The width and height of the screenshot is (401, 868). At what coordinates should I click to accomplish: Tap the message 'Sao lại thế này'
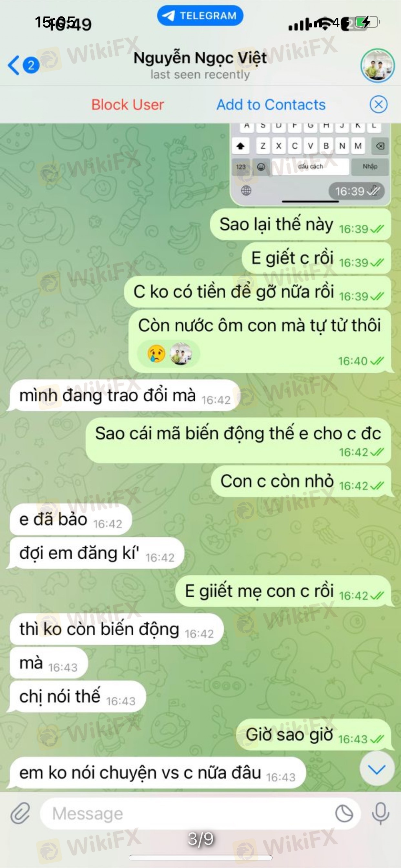[301, 224]
